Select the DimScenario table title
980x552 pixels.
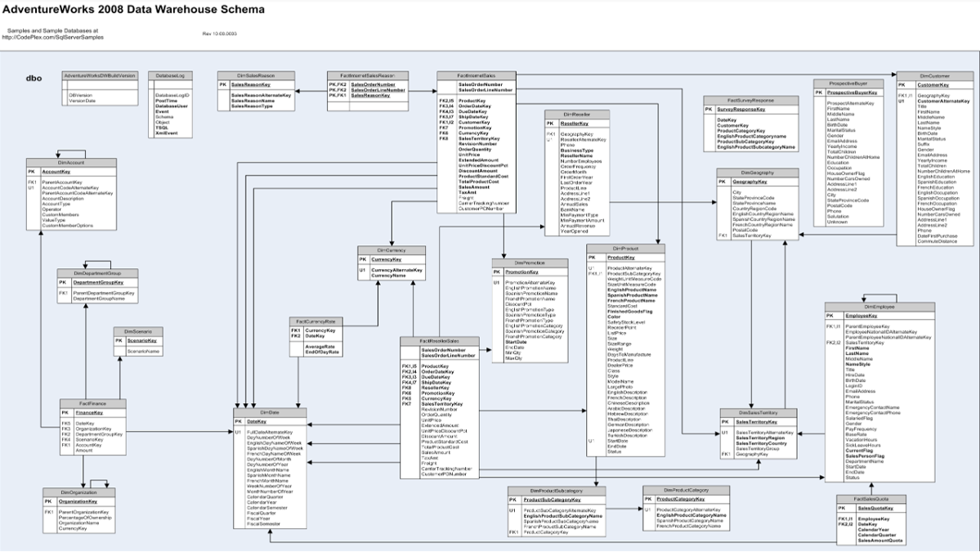137,331
